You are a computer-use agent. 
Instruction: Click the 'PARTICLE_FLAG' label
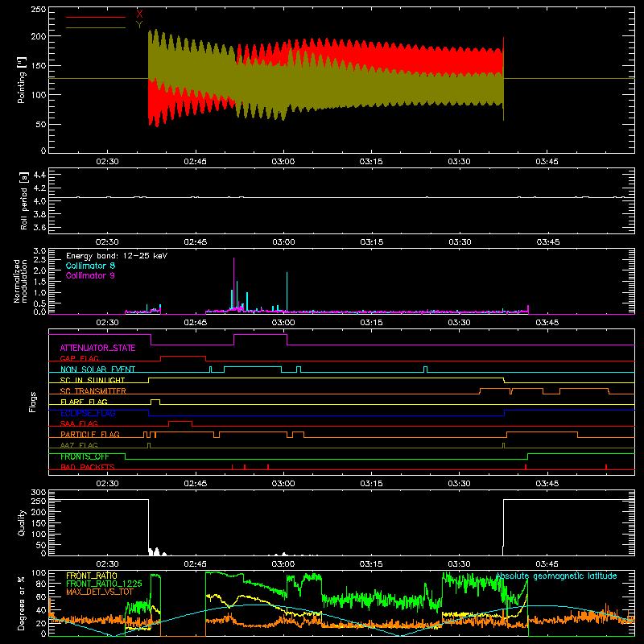coord(90,435)
